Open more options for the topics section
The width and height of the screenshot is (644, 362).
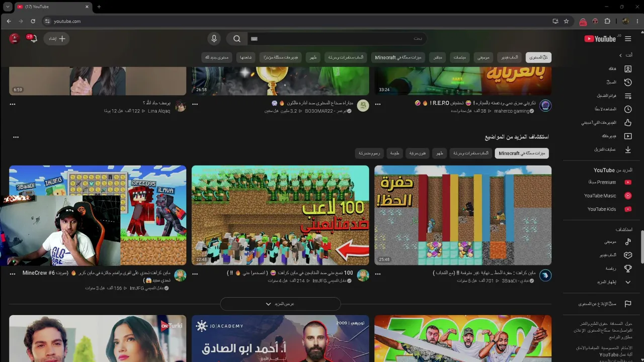point(16,137)
